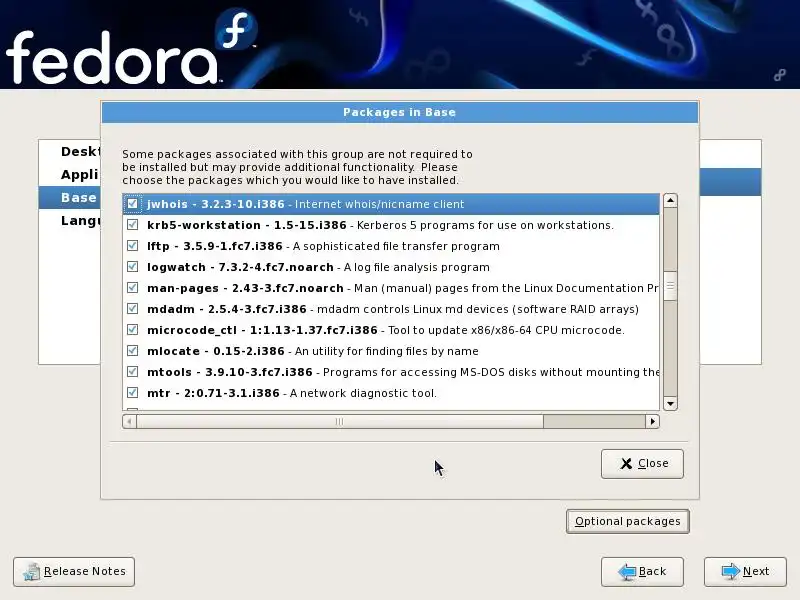
Task: Deselect the man-pages package checkbox
Action: [133, 287]
